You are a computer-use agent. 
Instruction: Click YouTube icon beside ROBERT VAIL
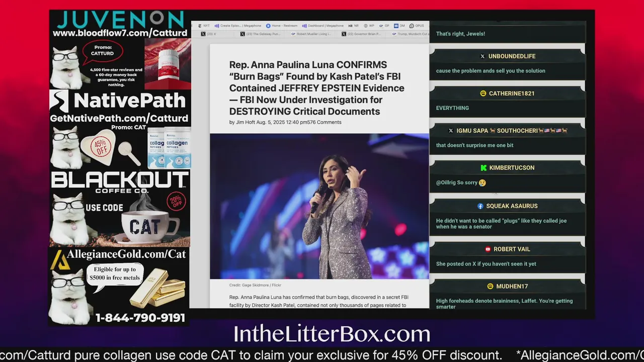click(x=488, y=249)
